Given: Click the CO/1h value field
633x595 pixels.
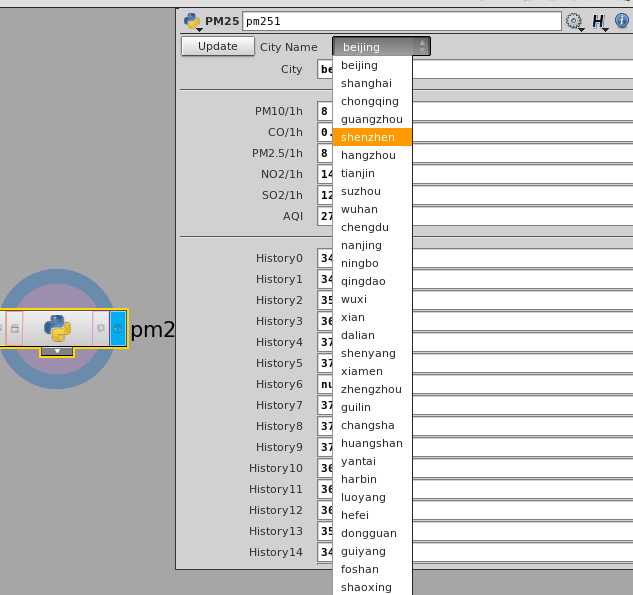Looking at the screenshot, I should point(475,132).
